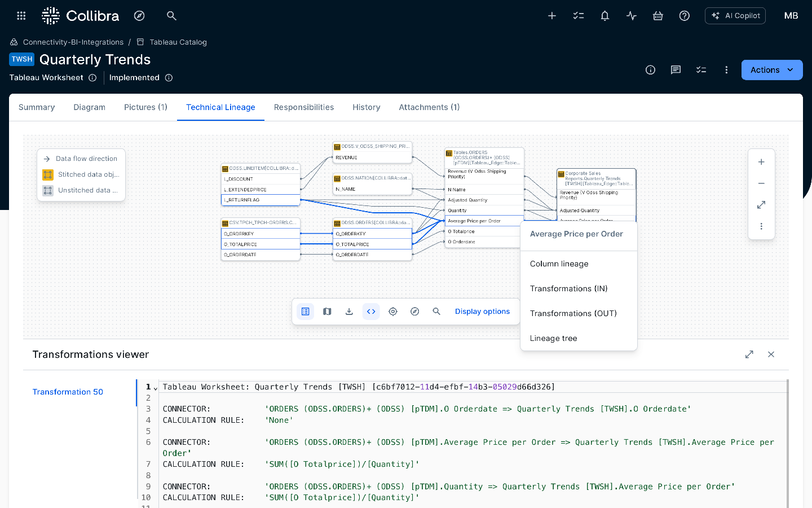Zoom in on the lineage diagram
Image resolution: width=812 pixels, height=508 pixels.
pyautogui.click(x=761, y=162)
